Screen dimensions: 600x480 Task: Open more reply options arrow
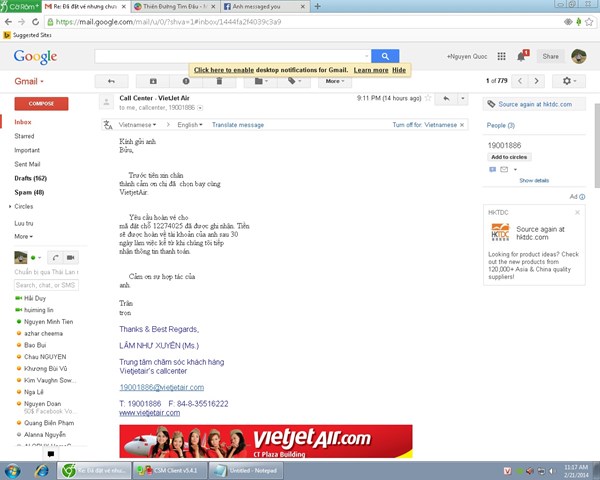click(x=463, y=98)
